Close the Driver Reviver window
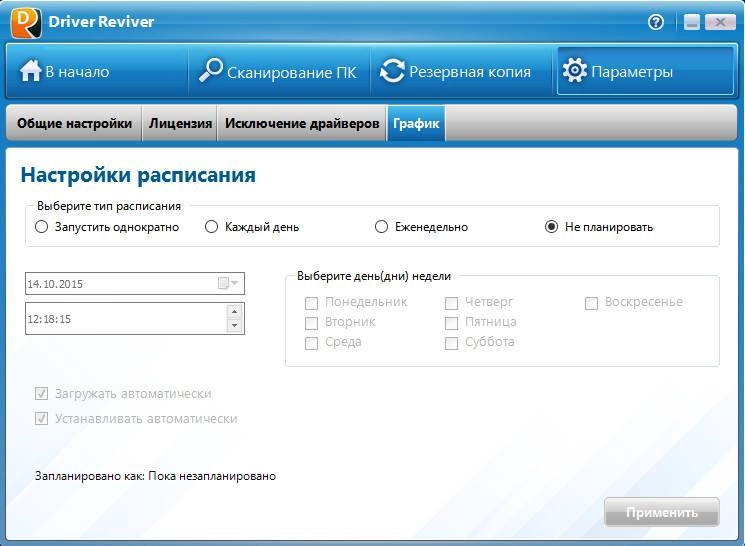Viewport: 745px width, 546px height. click(720, 22)
